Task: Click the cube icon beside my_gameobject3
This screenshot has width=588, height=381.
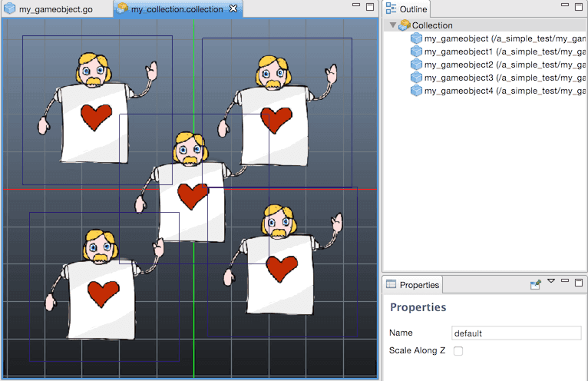Action: [416, 78]
